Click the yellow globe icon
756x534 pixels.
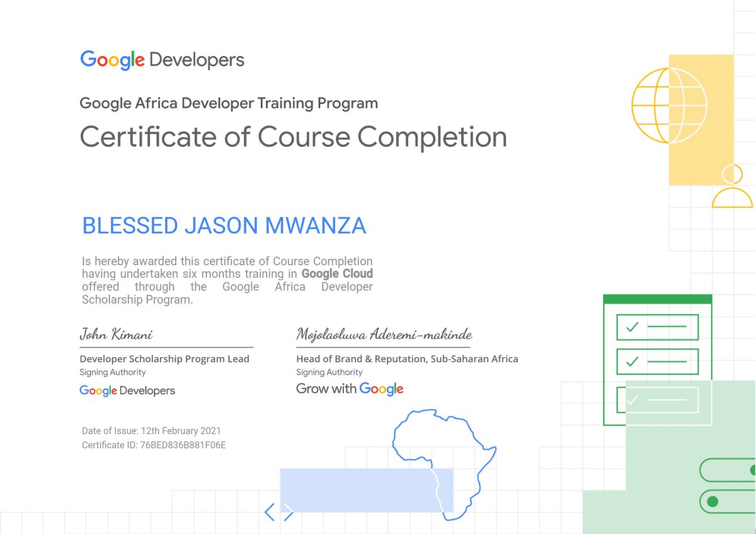[669, 105]
